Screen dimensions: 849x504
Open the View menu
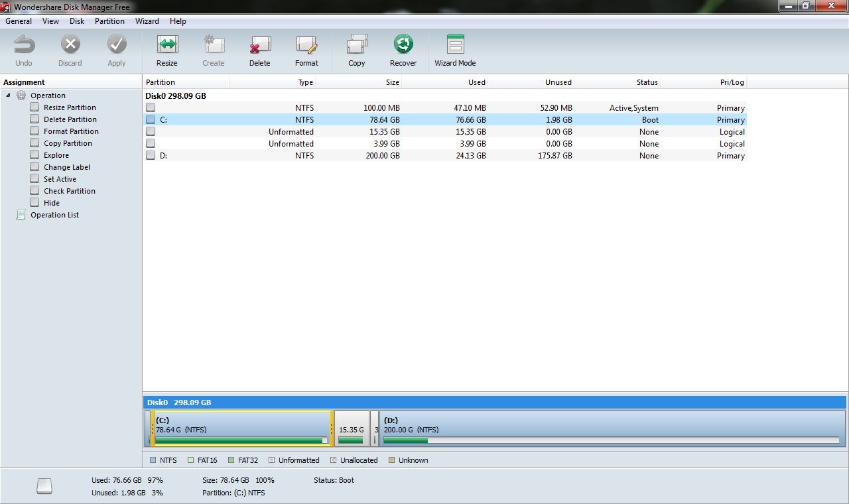coord(51,21)
